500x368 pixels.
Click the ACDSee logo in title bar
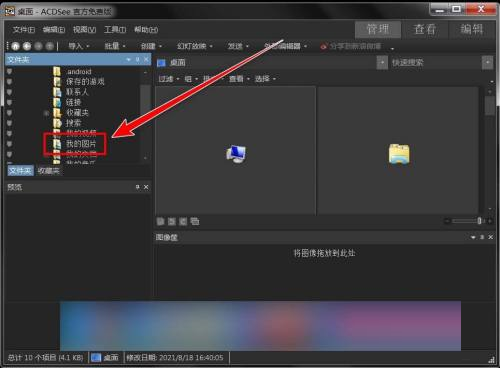coord(10,11)
